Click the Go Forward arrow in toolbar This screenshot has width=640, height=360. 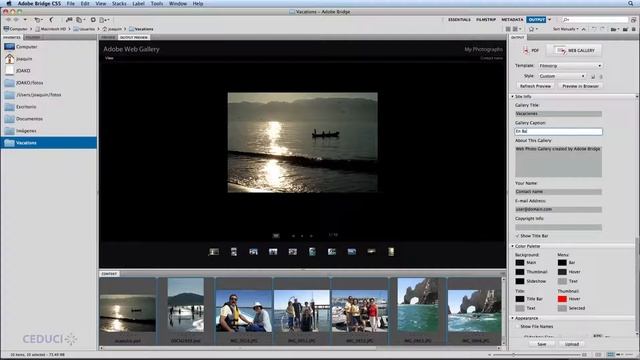(x=16, y=20)
